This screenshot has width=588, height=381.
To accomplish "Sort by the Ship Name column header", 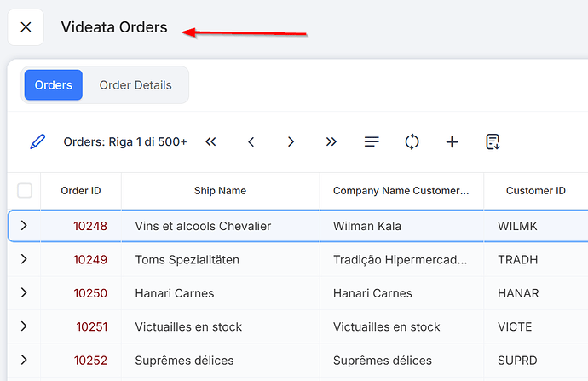I will [x=220, y=191].
